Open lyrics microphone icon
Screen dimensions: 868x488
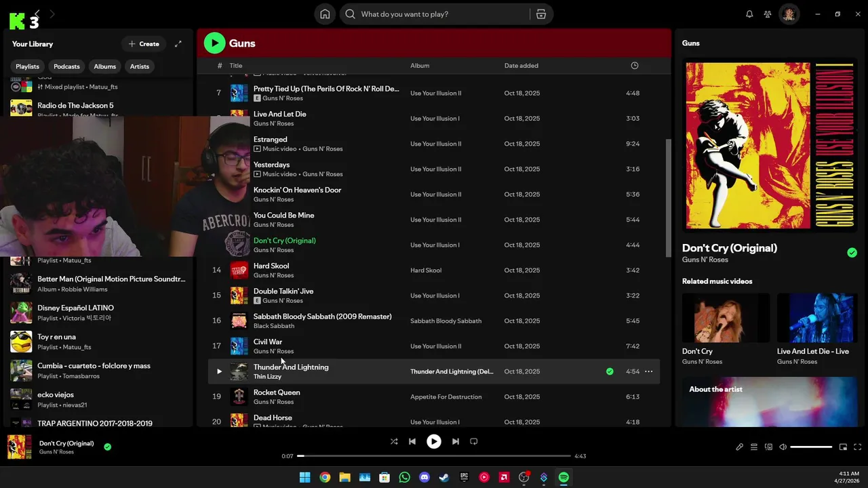(x=739, y=447)
